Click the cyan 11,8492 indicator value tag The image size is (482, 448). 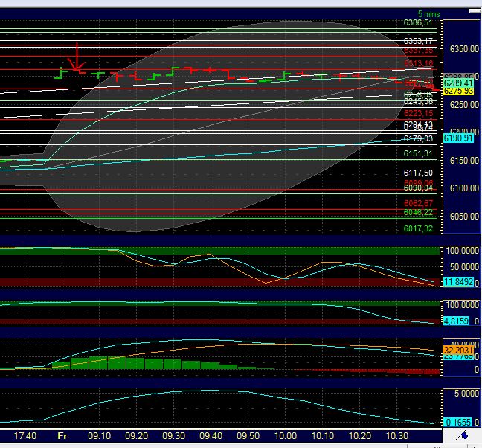pos(458,281)
